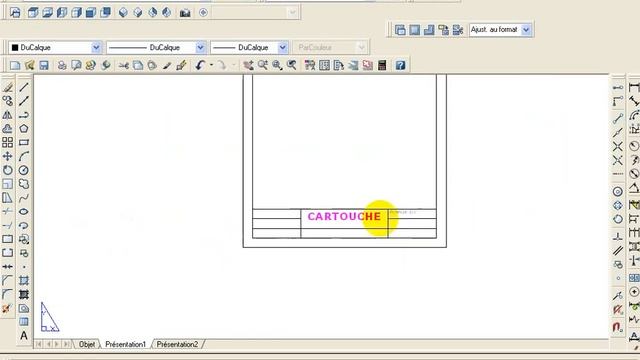This screenshot has width=640, height=360.
Task: Open the Ajust. au format scale dropdown
Action: click(x=526, y=30)
